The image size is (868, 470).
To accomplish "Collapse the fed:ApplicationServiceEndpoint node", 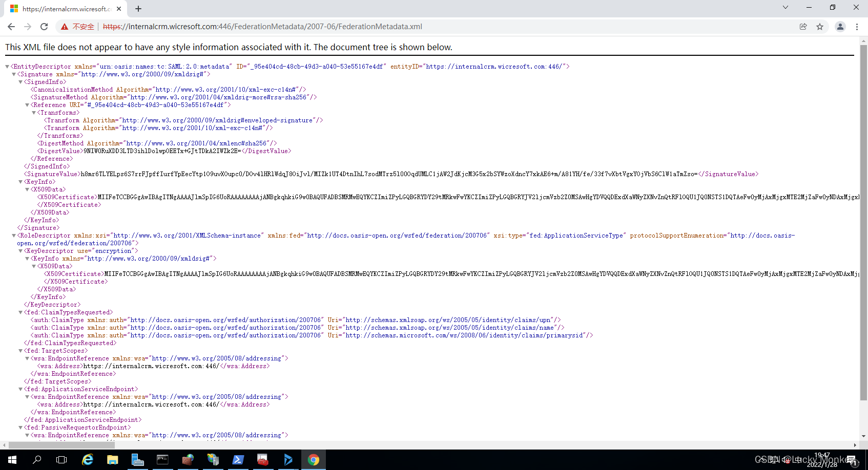I will 20,389.
